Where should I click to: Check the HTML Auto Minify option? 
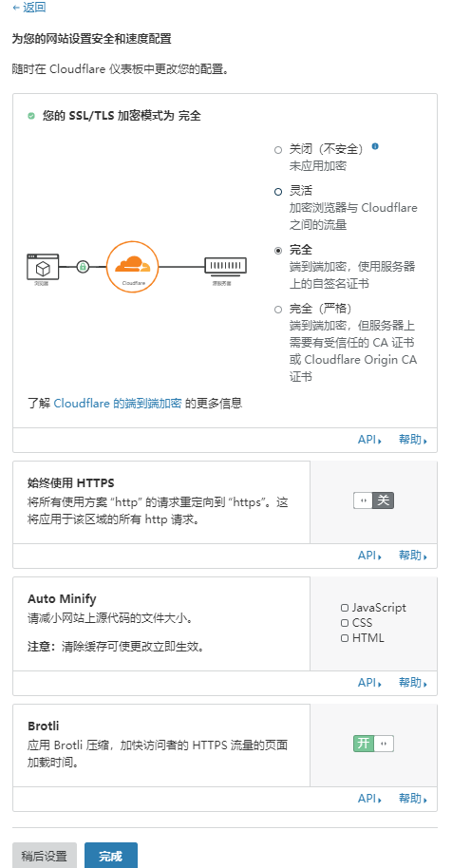(345, 638)
